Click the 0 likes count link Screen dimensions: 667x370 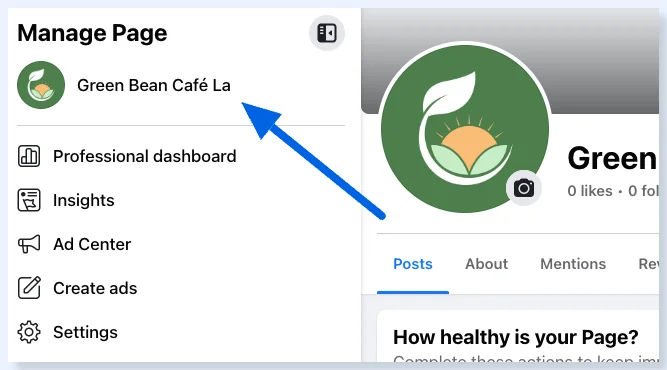pyautogui.click(x=590, y=191)
